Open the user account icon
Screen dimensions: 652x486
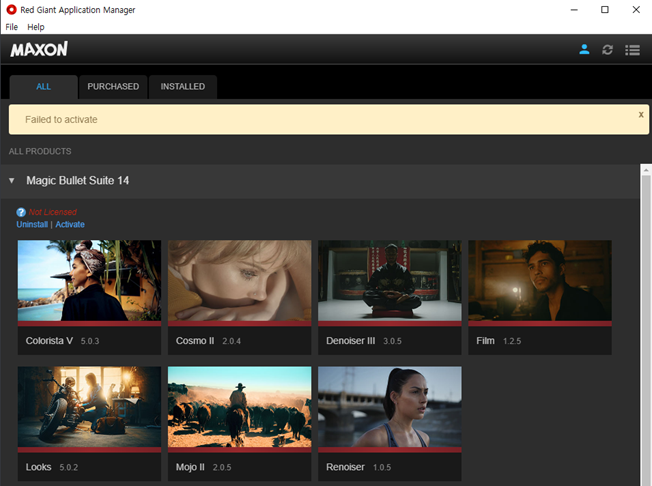click(x=584, y=49)
